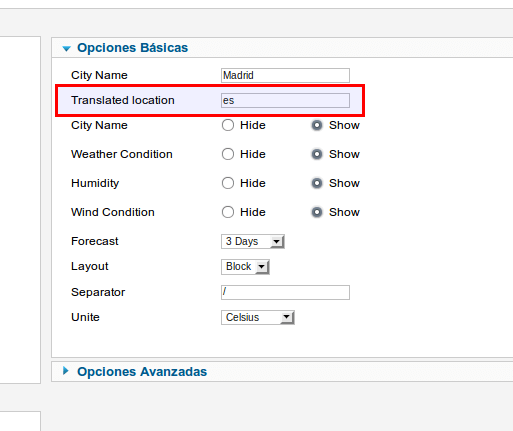Click the Opciones Avanzadas heading

pyautogui.click(x=142, y=372)
